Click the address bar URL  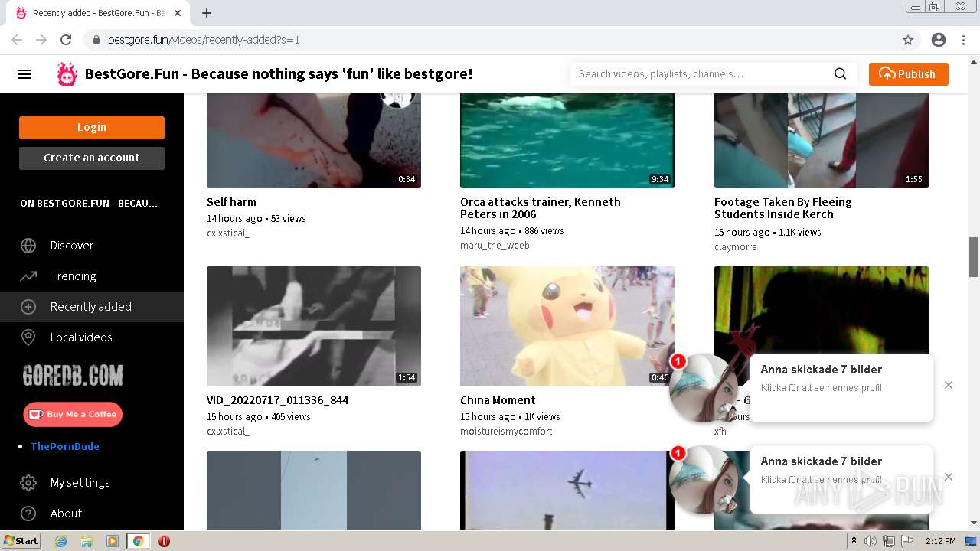(204, 40)
